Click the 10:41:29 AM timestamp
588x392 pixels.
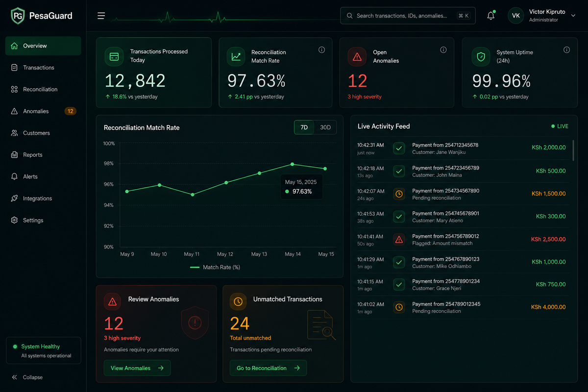(370, 259)
